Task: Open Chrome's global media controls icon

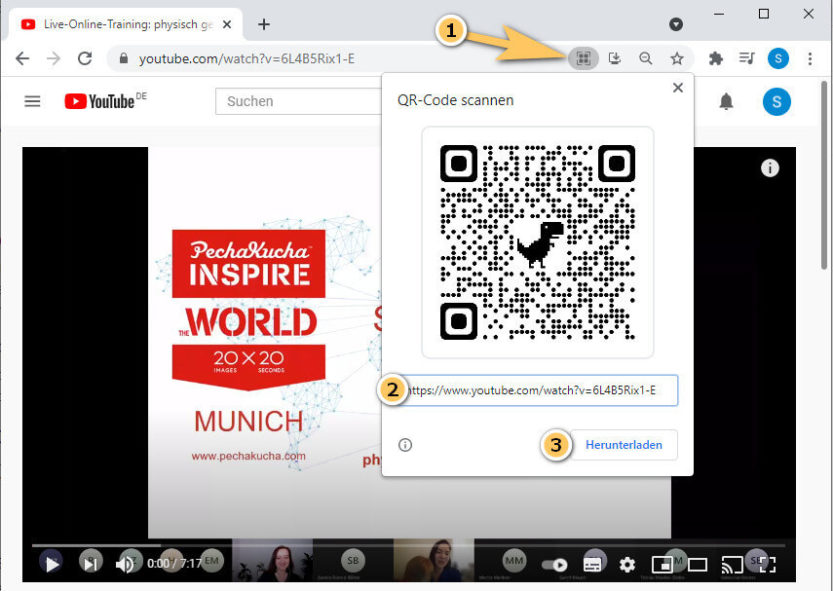Action: [x=746, y=58]
